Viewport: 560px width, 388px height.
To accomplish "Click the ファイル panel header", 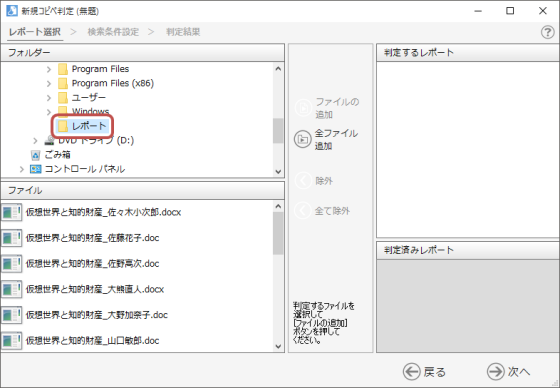I will pyautogui.click(x=142, y=190).
